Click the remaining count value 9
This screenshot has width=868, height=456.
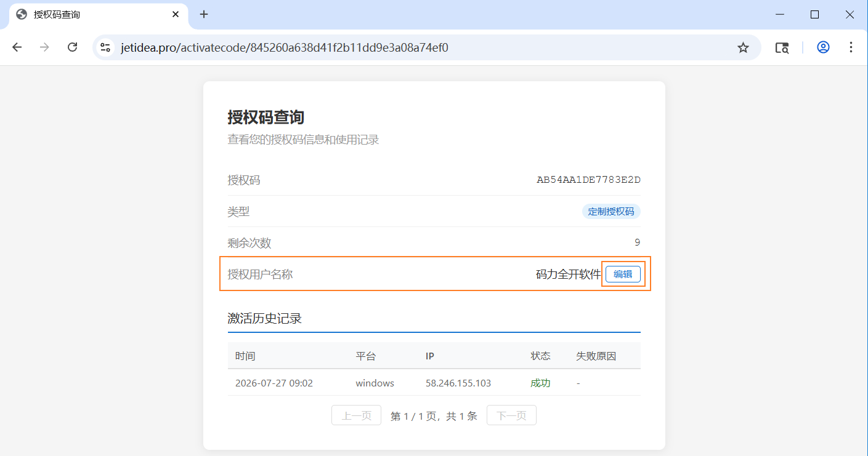click(637, 242)
